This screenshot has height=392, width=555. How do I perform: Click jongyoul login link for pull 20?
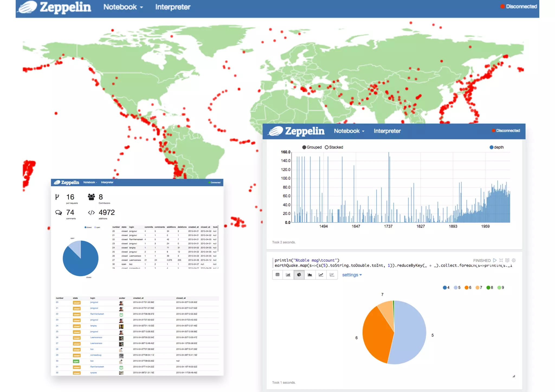tap(94, 302)
